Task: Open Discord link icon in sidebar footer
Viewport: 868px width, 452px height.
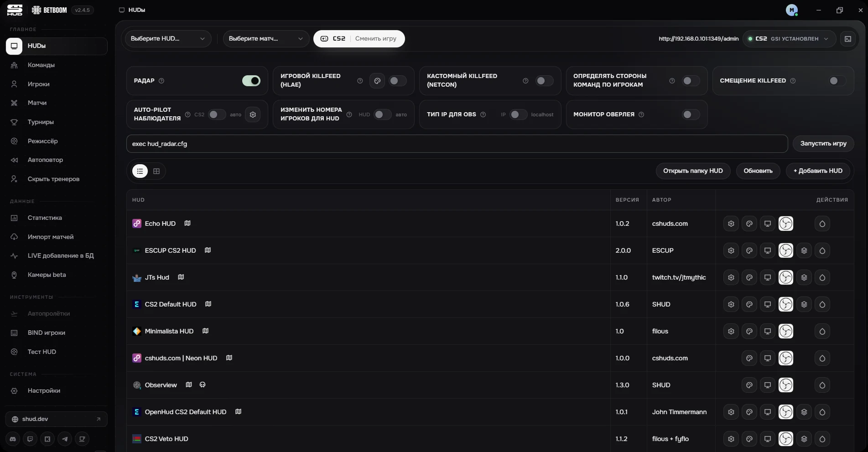Action: pyautogui.click(x=13, y=439)
